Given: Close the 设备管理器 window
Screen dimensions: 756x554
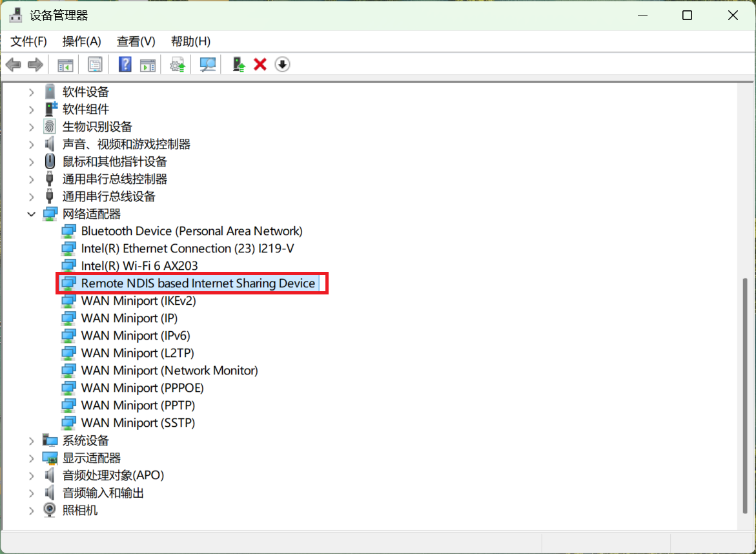Looking at the screenshot, I should (x=733, y=15).
